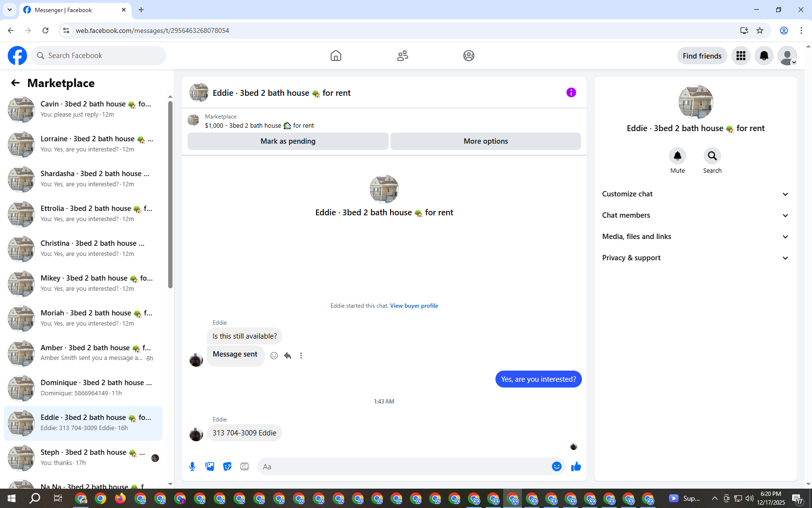Viewport: 812px width, 508px height.
Task: Click the browser address bar URL
Action: 152,30
